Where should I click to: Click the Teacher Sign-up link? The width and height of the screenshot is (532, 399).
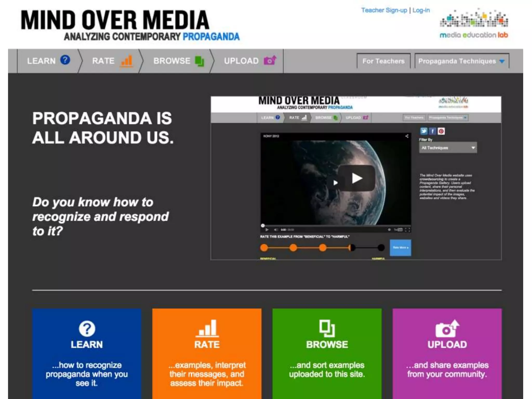click(384, 10)
